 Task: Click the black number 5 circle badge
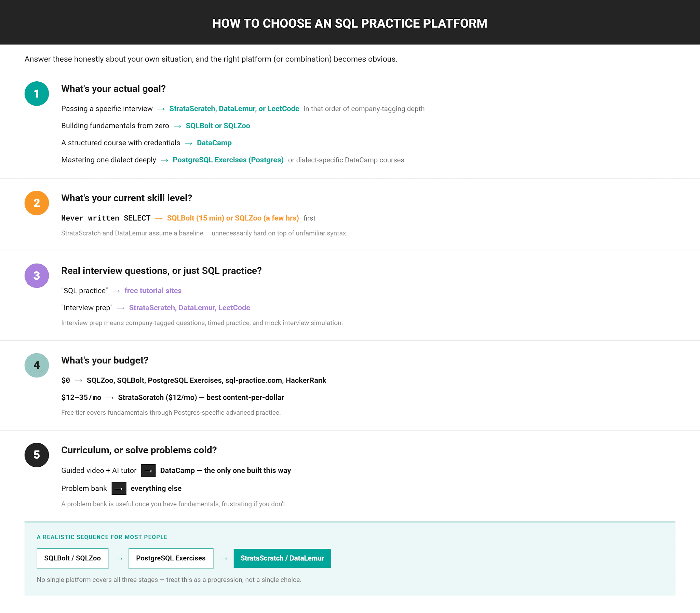[37, 455]
